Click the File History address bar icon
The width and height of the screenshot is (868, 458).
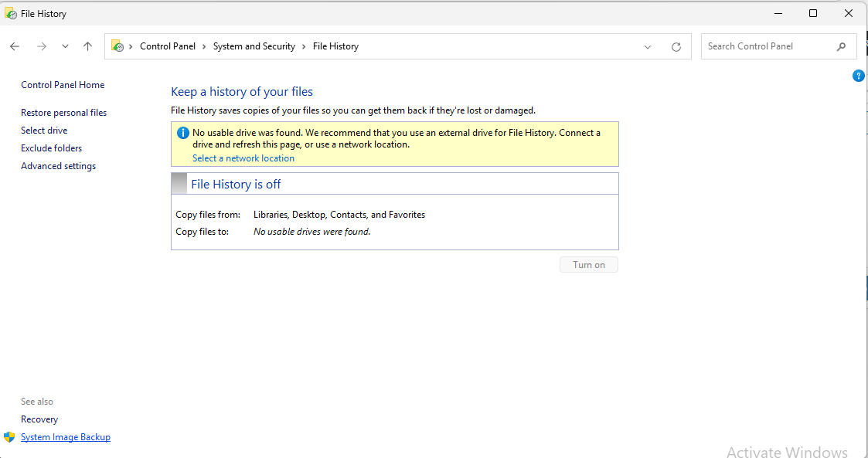tap(117, 46)
